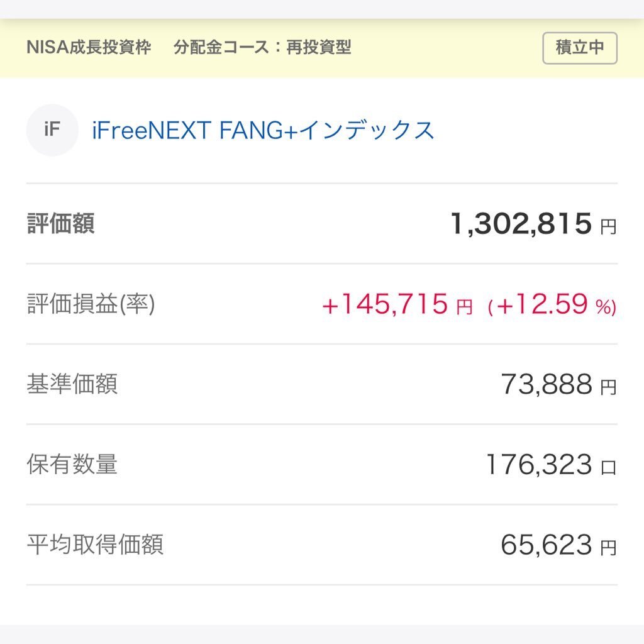Click the 176,323 口 holdings quantity
This screenshot has height=644, width=644.
pyautogui.click(x=551, y=465)
